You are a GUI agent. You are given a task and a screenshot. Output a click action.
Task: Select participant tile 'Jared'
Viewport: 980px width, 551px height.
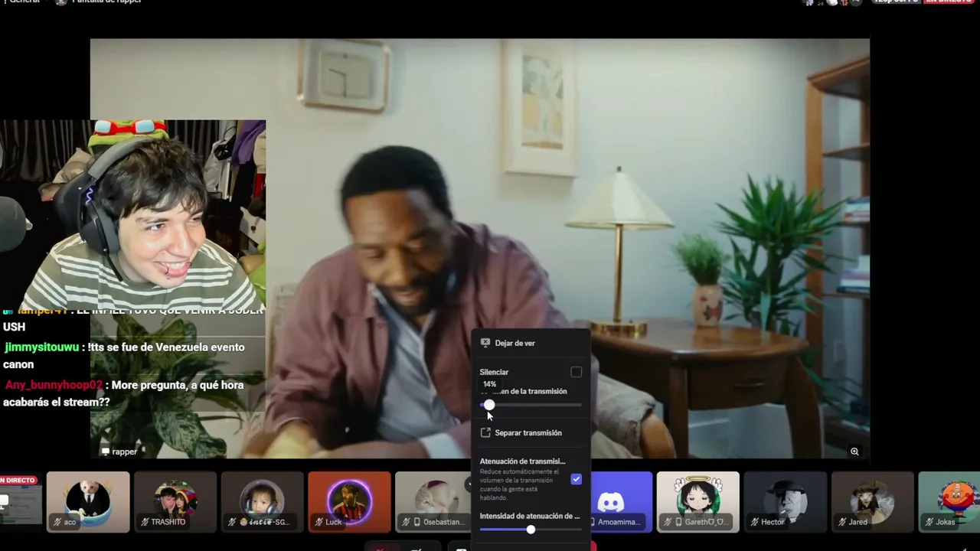(x=873, y=502)
